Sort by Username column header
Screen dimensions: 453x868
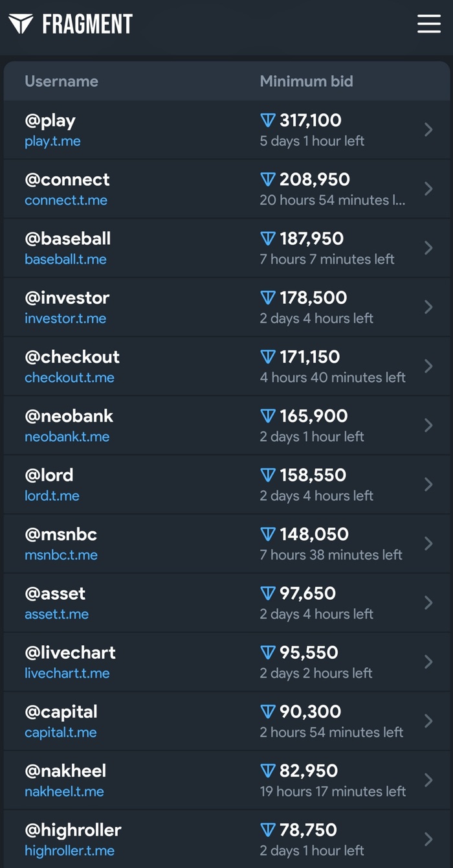[61, 81]
